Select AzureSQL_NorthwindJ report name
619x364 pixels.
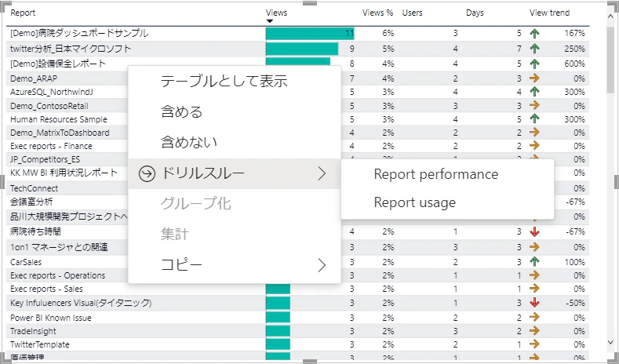click(52, 92)
